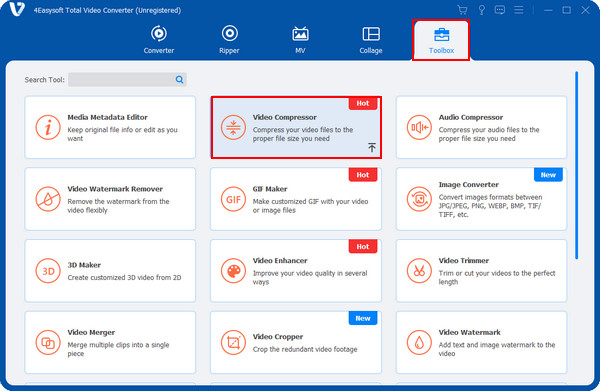Open Video Watermark Remover title

point(115,189)
